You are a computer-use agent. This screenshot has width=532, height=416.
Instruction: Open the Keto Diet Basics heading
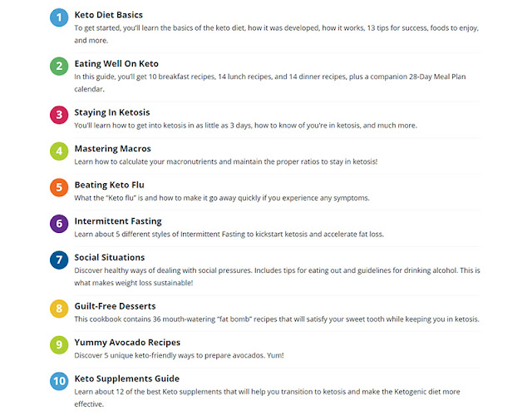[x=108, y=15]
